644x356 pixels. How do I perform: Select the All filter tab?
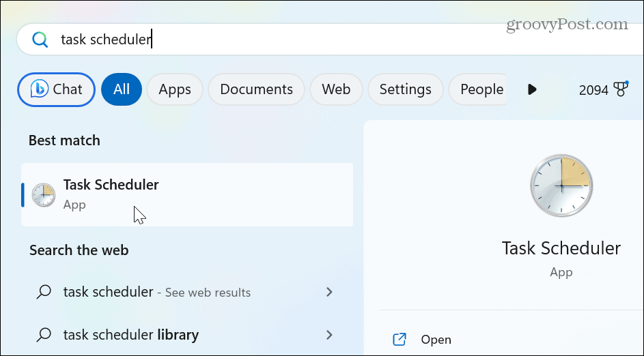click(x=122, y=89)
